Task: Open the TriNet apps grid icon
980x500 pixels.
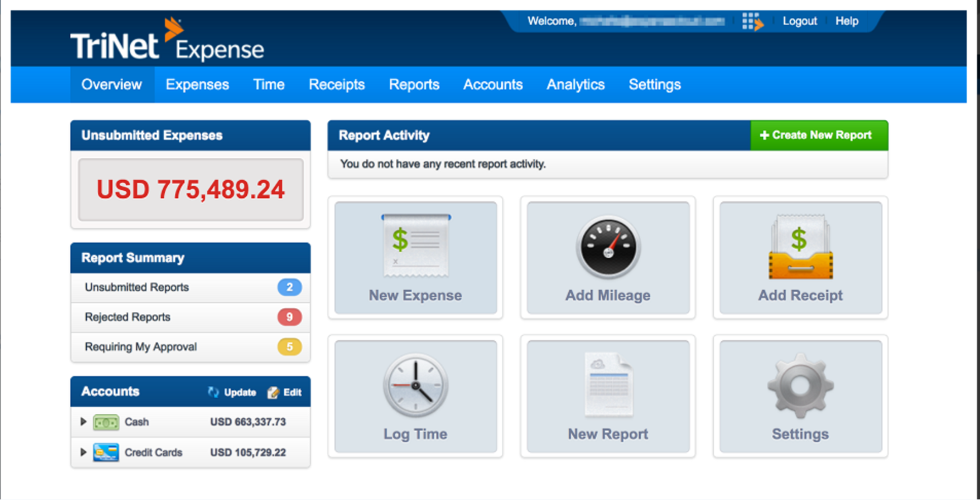Action: tap(752, 22)
